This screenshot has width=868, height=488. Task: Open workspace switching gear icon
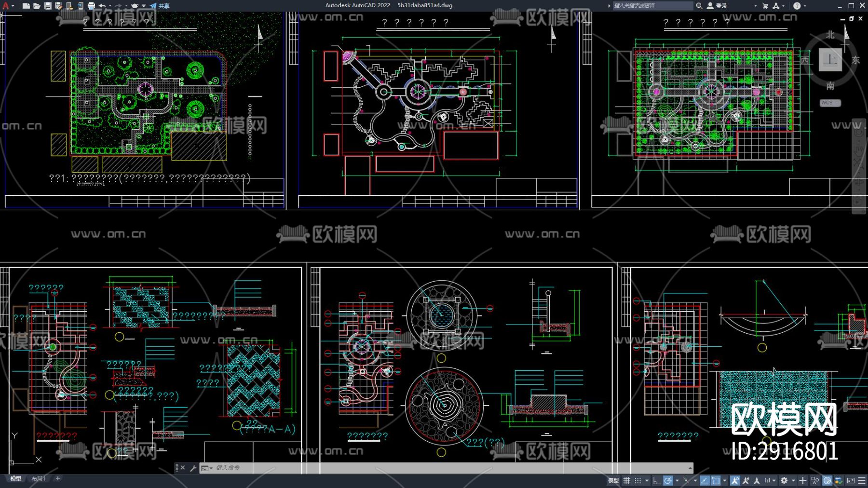(x=784, y=480)
